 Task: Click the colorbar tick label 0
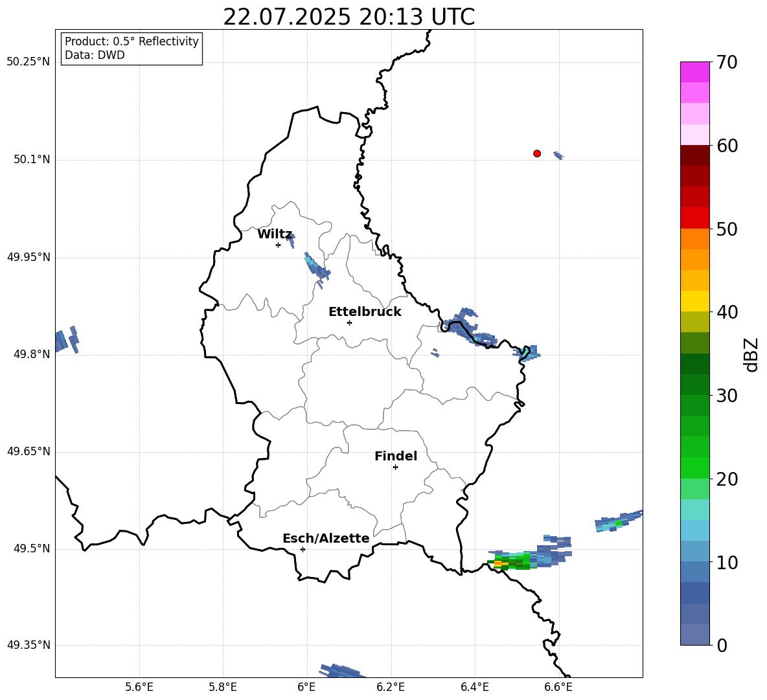tap(722, 646)
